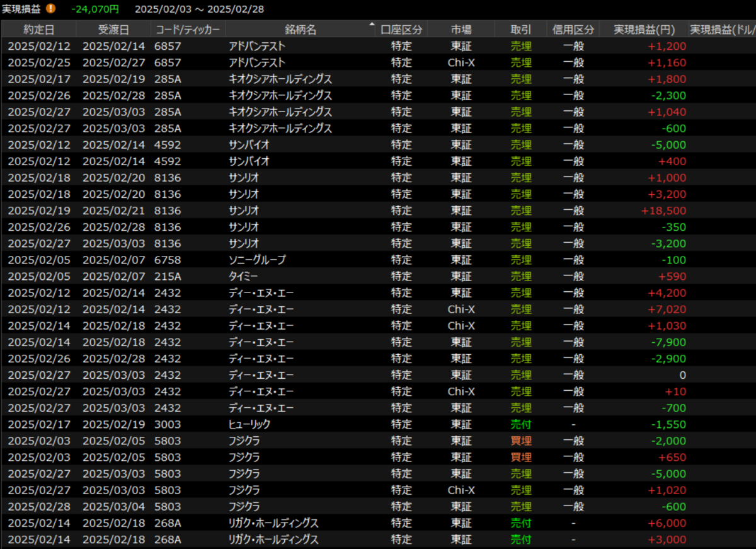The height and width of the screenshot is (549, 756).
Task: Click settlement date 2025/03/04
Action: (x=113, y=506)
